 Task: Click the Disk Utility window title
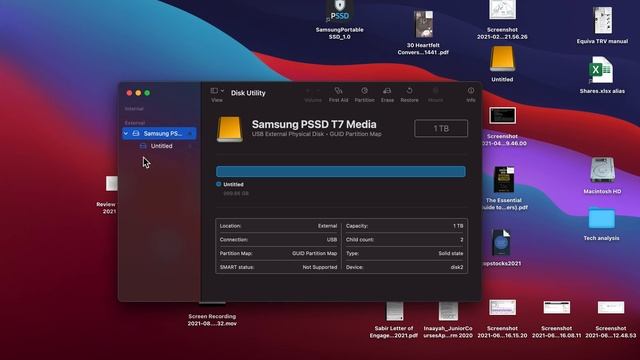[x=248, y=93]
